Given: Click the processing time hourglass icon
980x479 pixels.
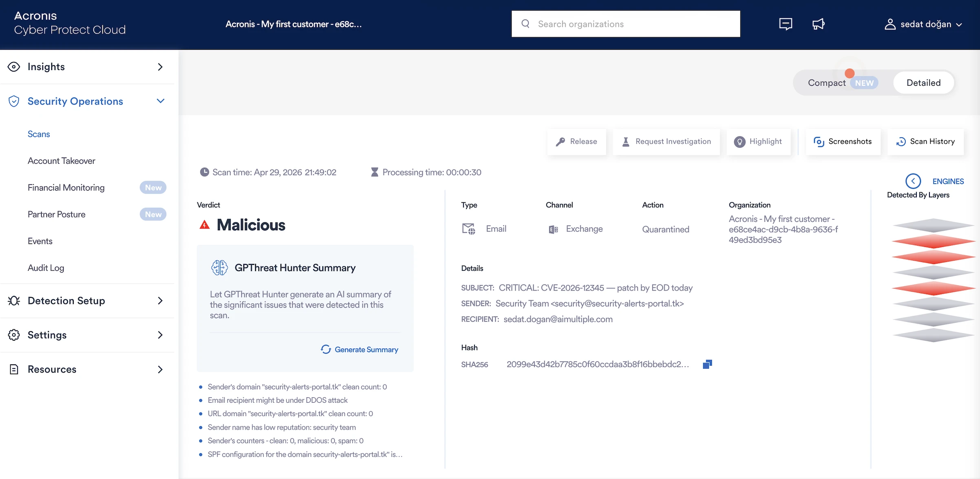Looking at the screenshot, I should [375, 172].
